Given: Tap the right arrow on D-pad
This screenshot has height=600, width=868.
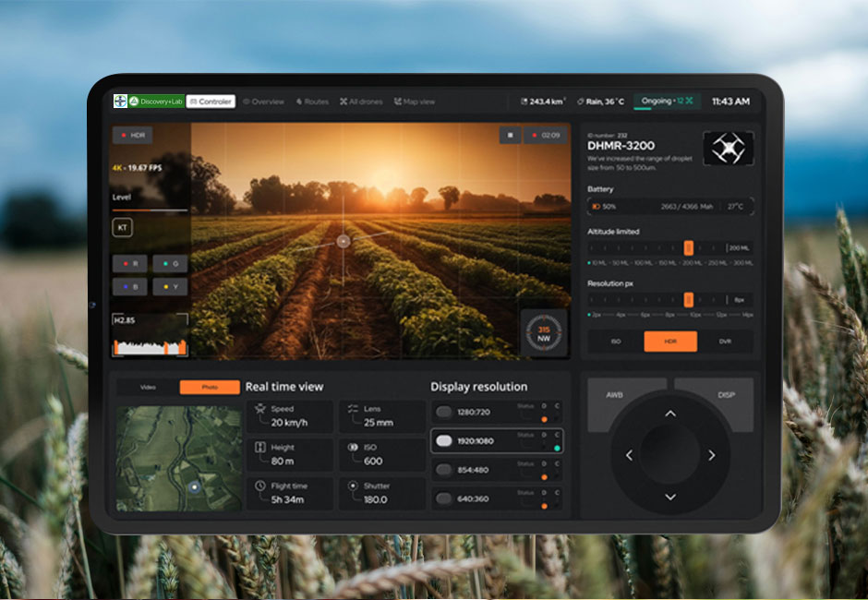Looking at the screenshot, I should [711, 455].
